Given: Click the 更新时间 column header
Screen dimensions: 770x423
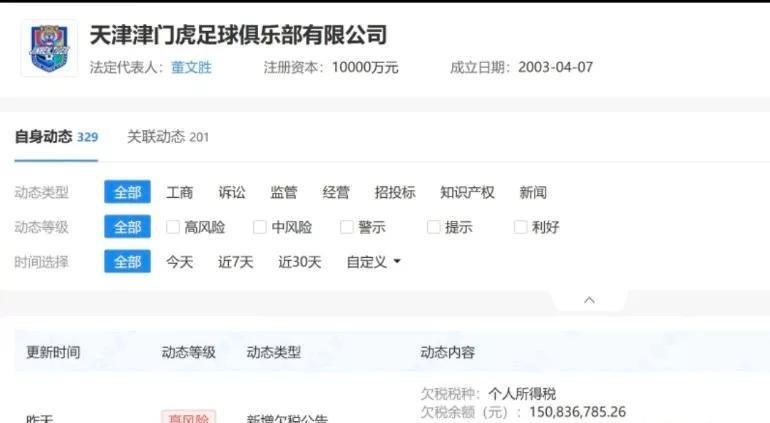Looking at the screenshot, I should (53, 352).
